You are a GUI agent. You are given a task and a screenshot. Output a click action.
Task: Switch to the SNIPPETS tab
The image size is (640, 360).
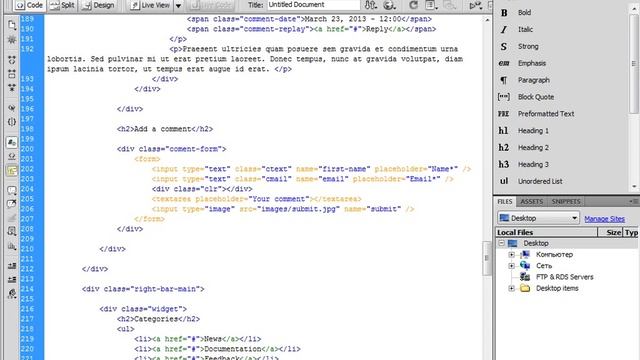566,202
